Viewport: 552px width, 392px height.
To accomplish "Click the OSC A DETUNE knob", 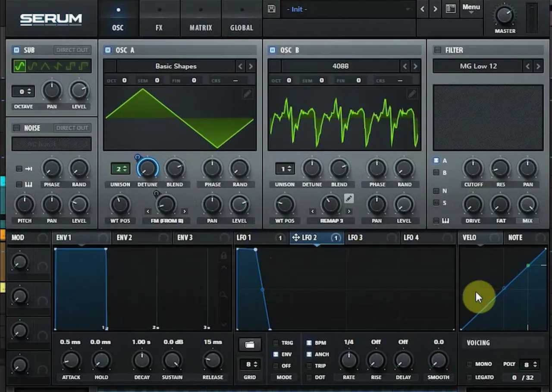I will [147, 168].
